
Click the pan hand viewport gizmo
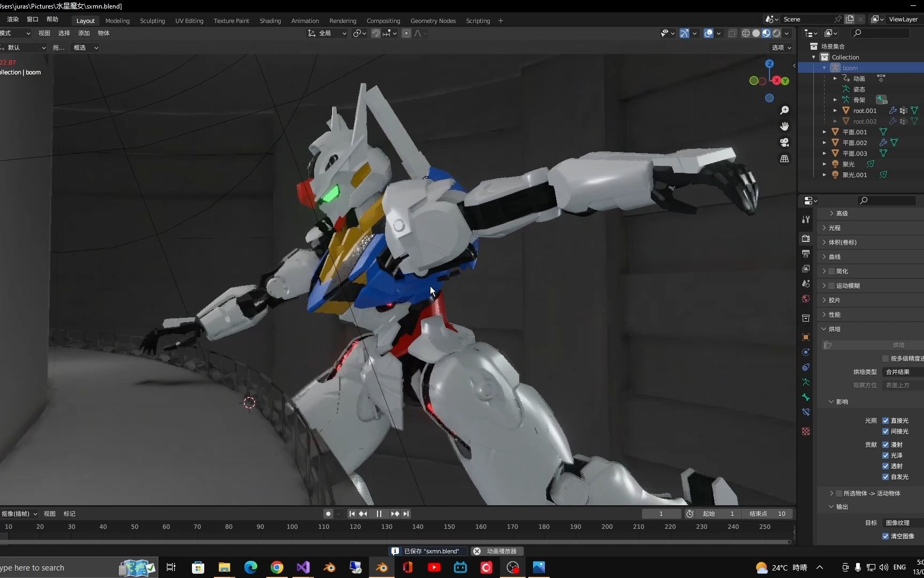pyautogui.click(x=784, y=126)
